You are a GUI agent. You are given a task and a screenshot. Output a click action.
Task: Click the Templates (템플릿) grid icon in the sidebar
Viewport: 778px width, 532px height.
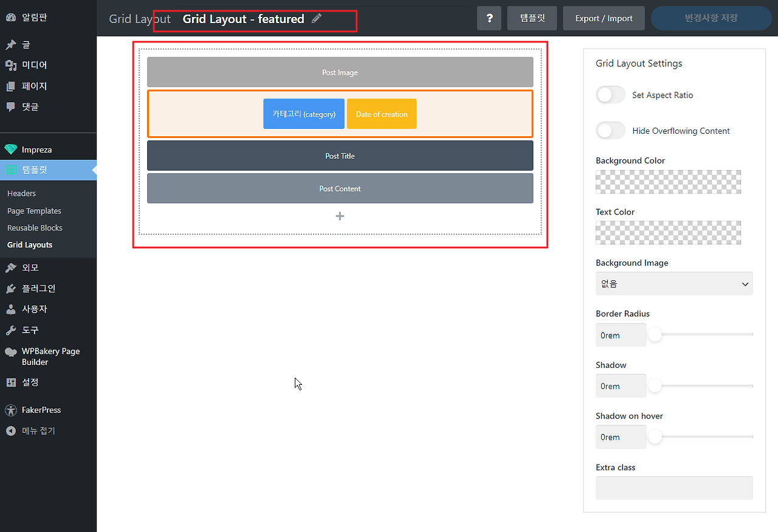(x=11, y=170)
